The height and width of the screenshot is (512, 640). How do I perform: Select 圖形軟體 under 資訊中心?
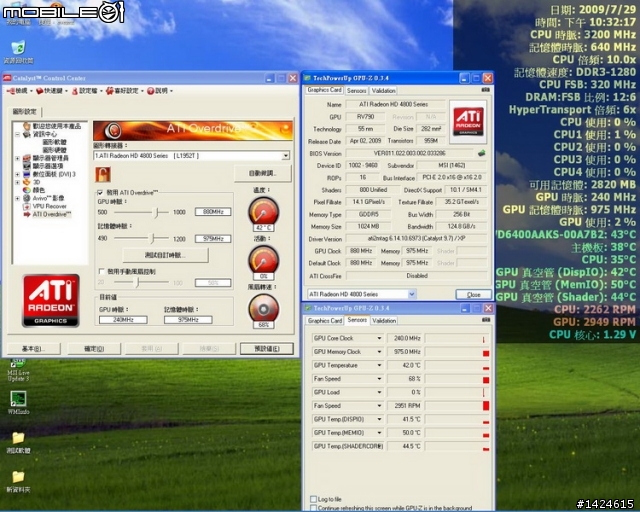pyautogui.click(x=54, y=142)
